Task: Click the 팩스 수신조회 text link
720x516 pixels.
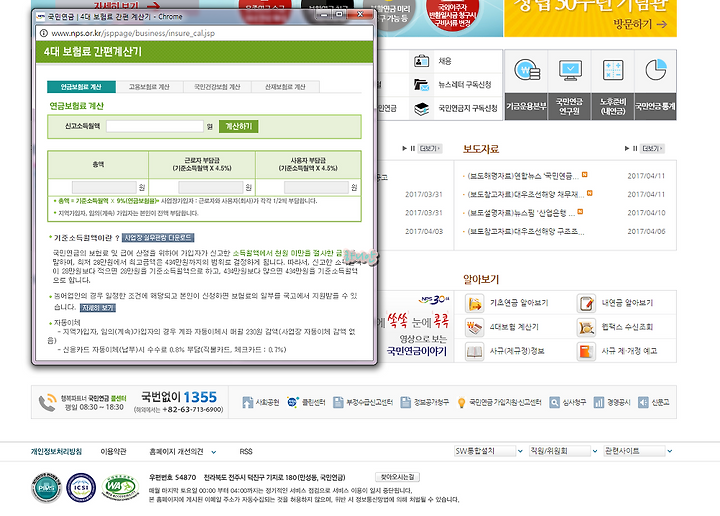Action: 627,327
